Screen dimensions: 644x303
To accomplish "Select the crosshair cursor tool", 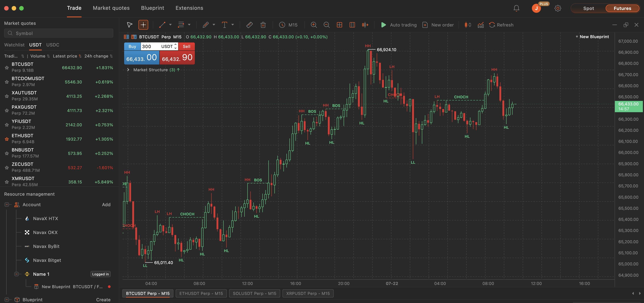I will [x=143, y=25].
